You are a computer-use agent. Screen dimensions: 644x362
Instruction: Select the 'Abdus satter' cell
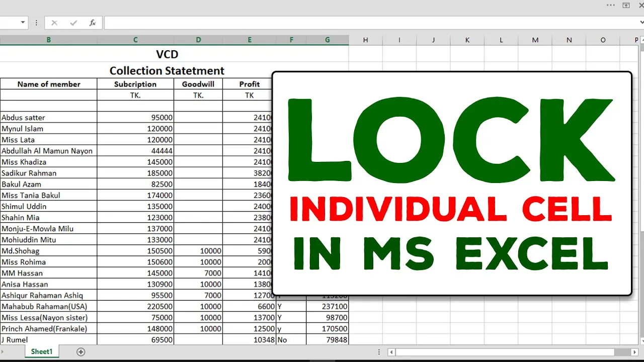(x=49, y=117)
